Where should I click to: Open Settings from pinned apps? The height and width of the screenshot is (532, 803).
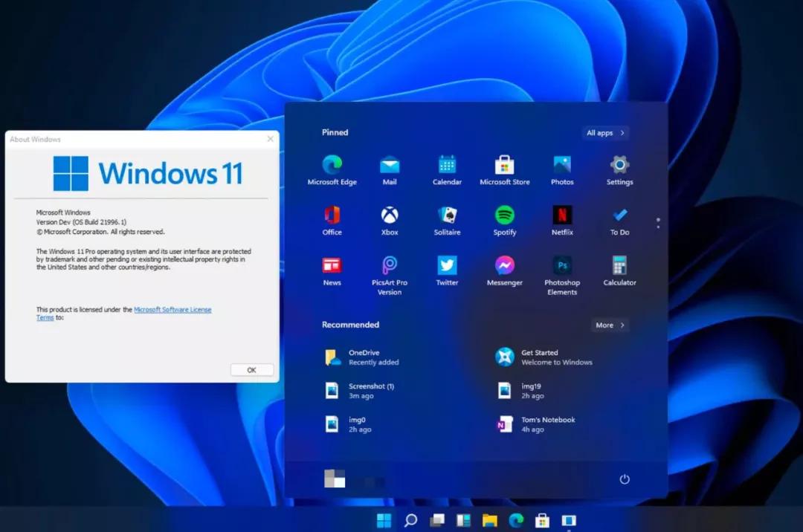tap(619, 165)
